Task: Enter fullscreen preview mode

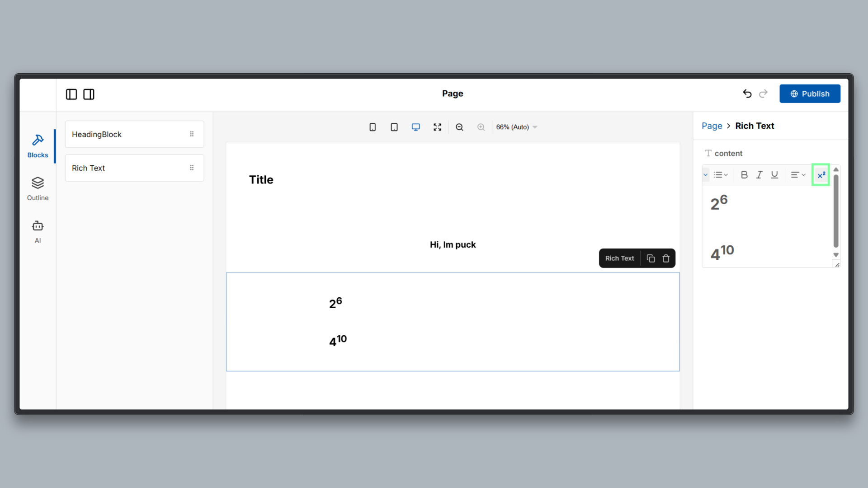Action: pos(437,127)
